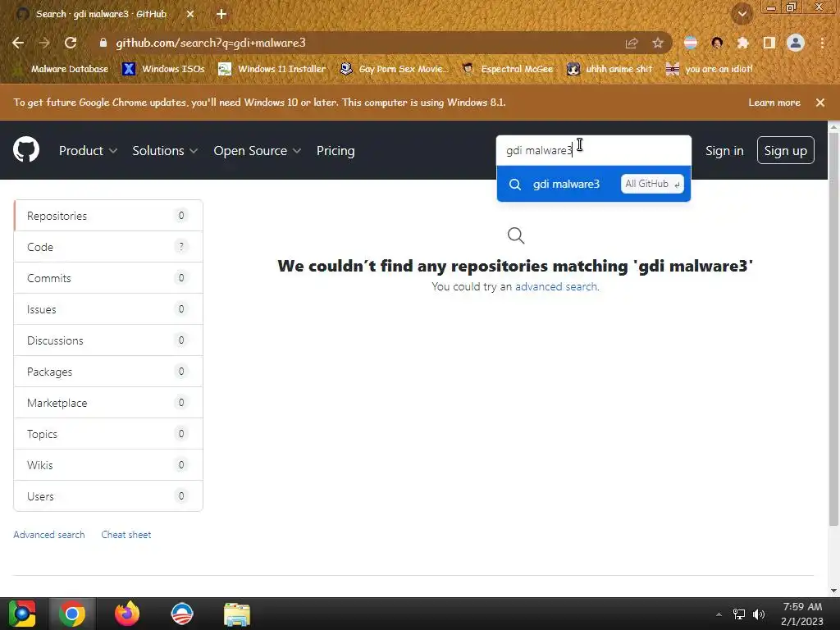Open the 'you are an idiot!' bookmark
840x630 pixels.
(x=710, y=69)
